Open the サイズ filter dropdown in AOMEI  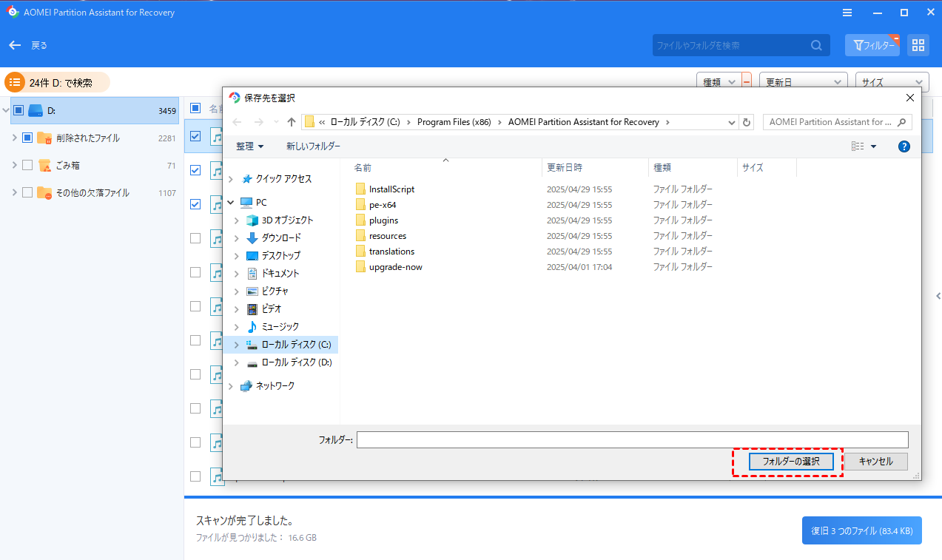tap(892, 82)
